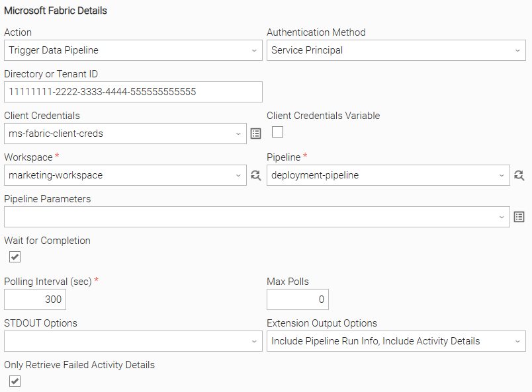Refresh the Pipeline list

click(x=519, y=175)
